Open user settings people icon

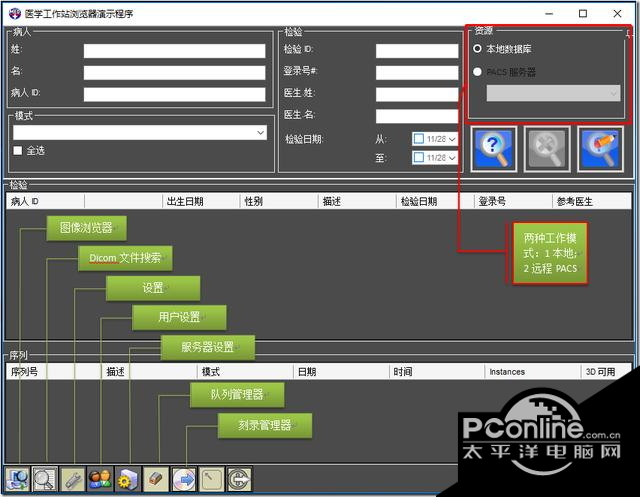point(100,479)
